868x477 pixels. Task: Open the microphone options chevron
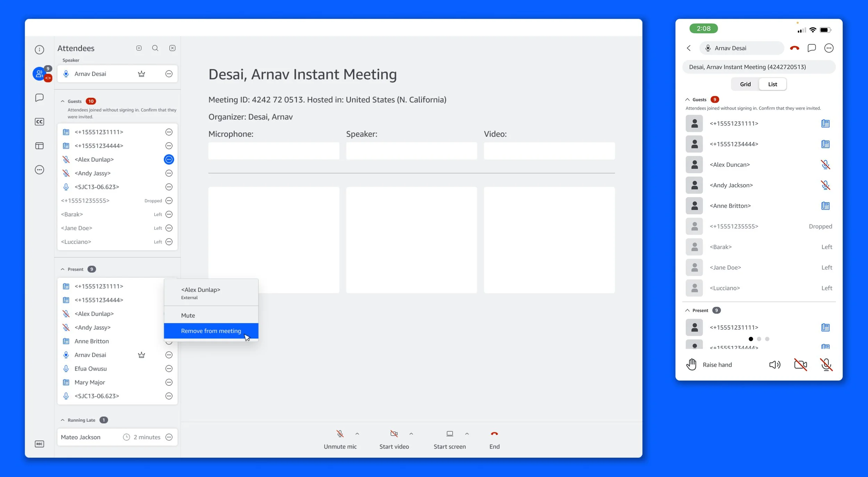point(357,434)
